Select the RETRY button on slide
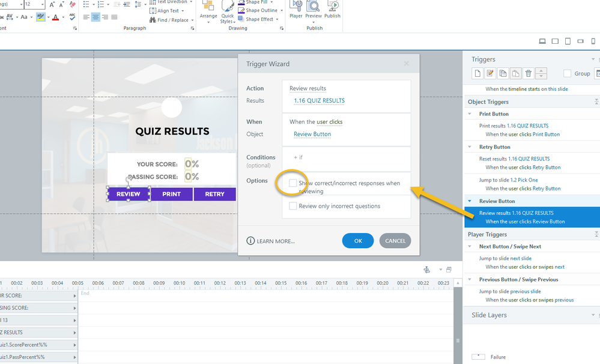600x364 pixels. point(214,194)
